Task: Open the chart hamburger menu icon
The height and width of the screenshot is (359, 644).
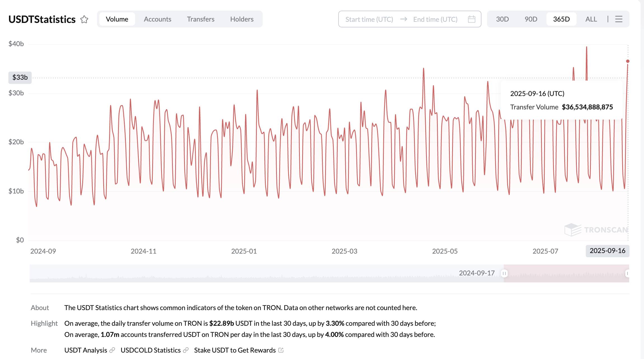Action: pyautogui.click(x=619, y=19)
